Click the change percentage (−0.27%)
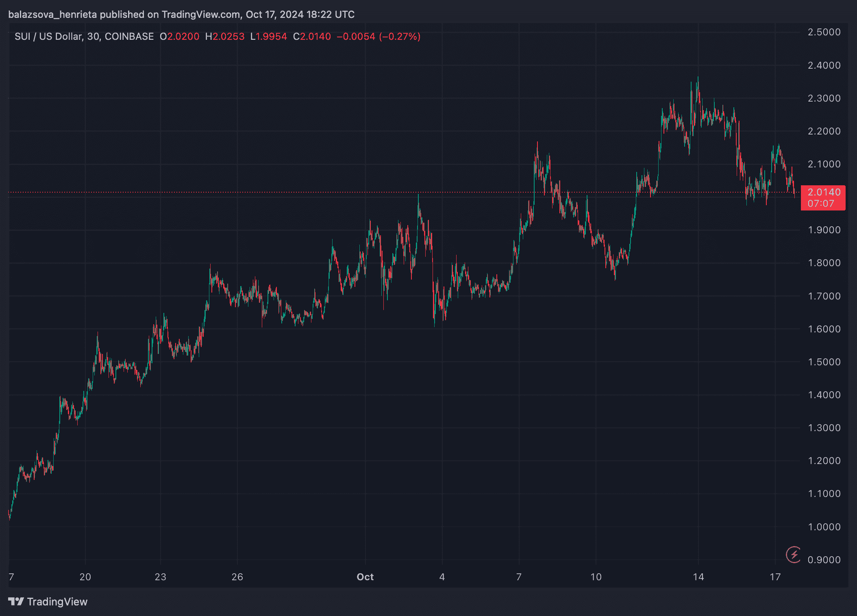Image resolution: width=857 pixels, height=616 pixels. click(399, 37)
